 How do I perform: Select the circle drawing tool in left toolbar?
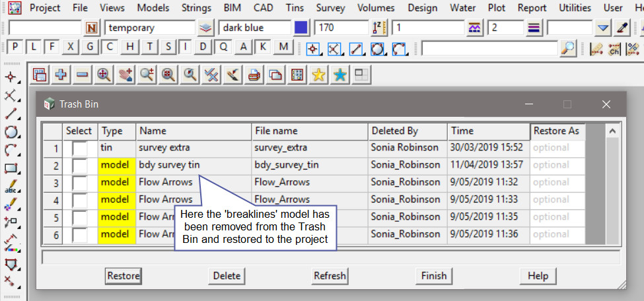click(11, 132)
